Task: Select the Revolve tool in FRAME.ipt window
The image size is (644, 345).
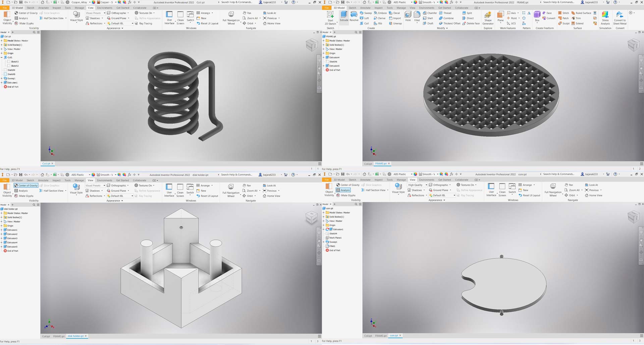Action: pyautogui.click(x=354, y=16)
